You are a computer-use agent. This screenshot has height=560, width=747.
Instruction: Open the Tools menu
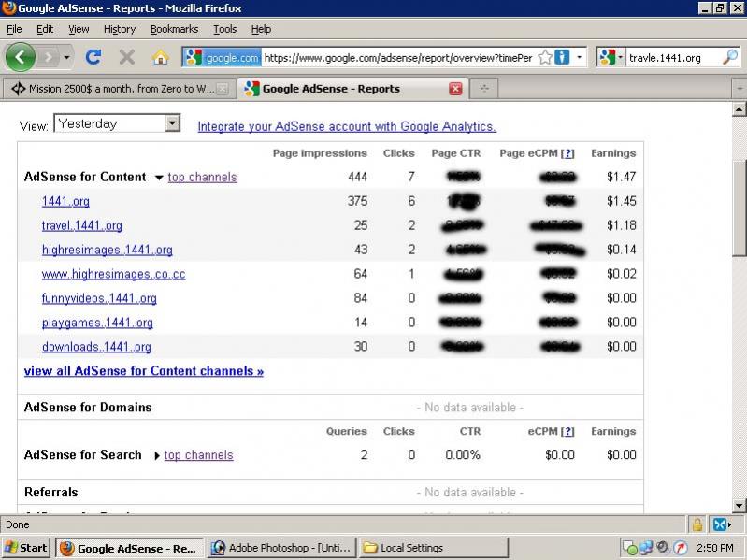coord(225,29)
